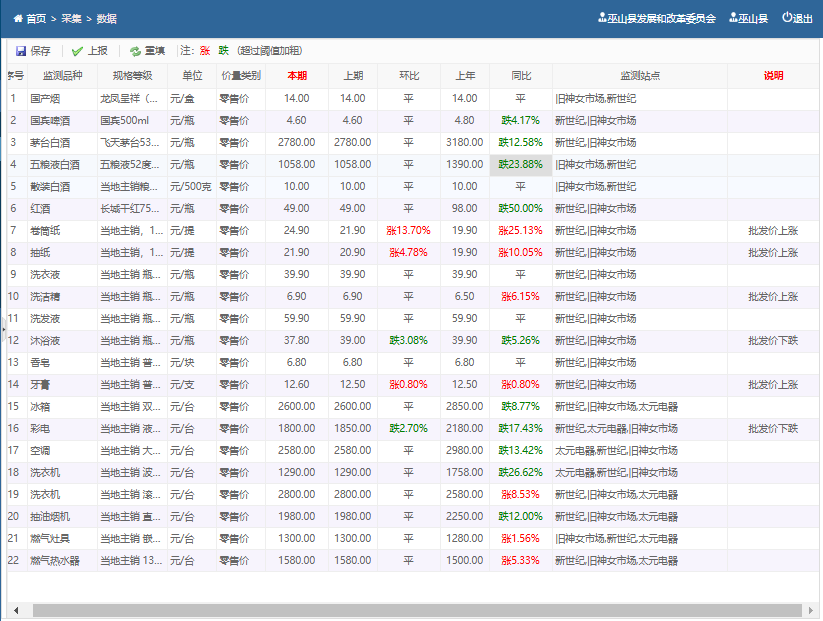823x621 pixels.
Task: Click the 同比 column header
Action: pos(521,76)
